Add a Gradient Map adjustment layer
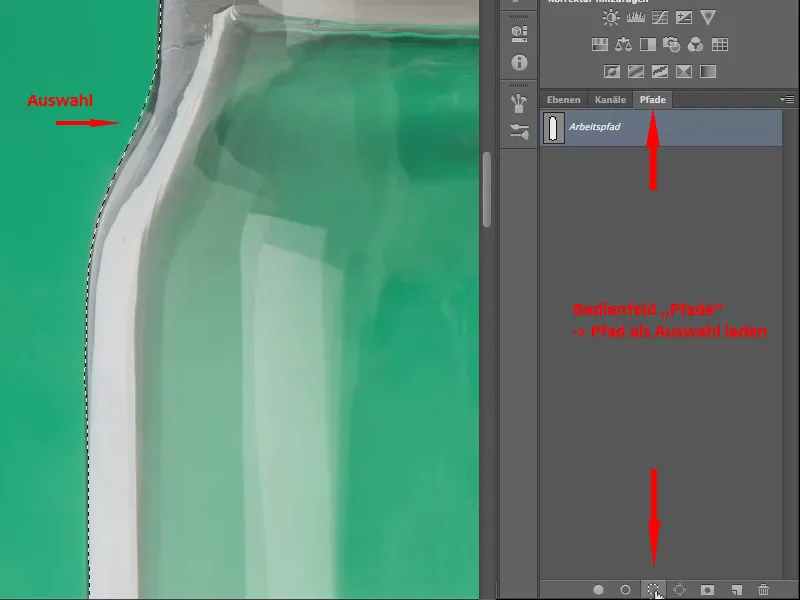This screenshot has height=600, width=800. click(708, 71)
